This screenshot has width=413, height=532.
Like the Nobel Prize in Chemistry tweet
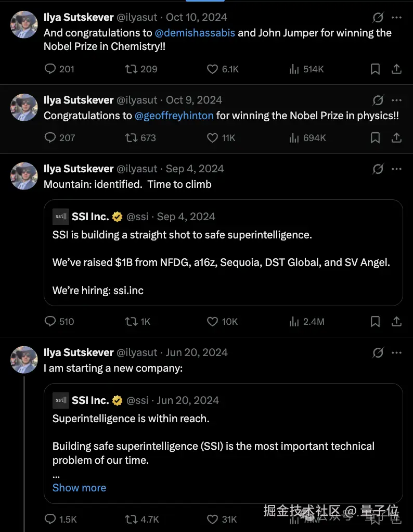pos(212,69)
